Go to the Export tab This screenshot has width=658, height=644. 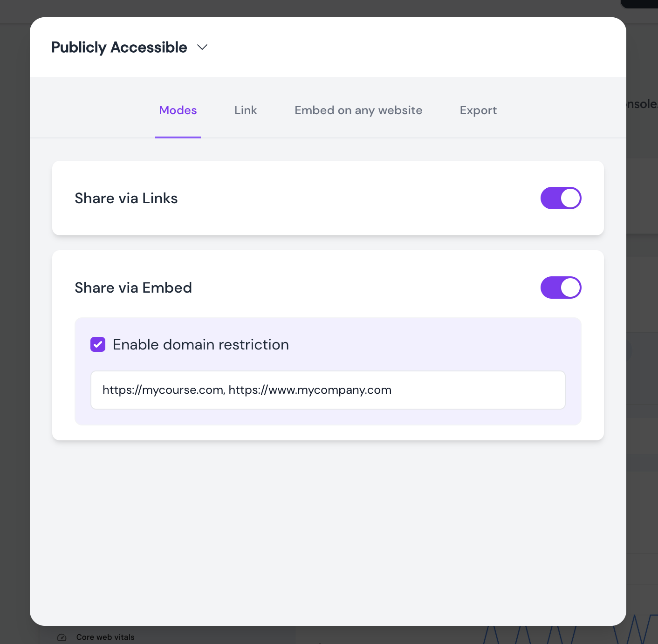[478, 110]
